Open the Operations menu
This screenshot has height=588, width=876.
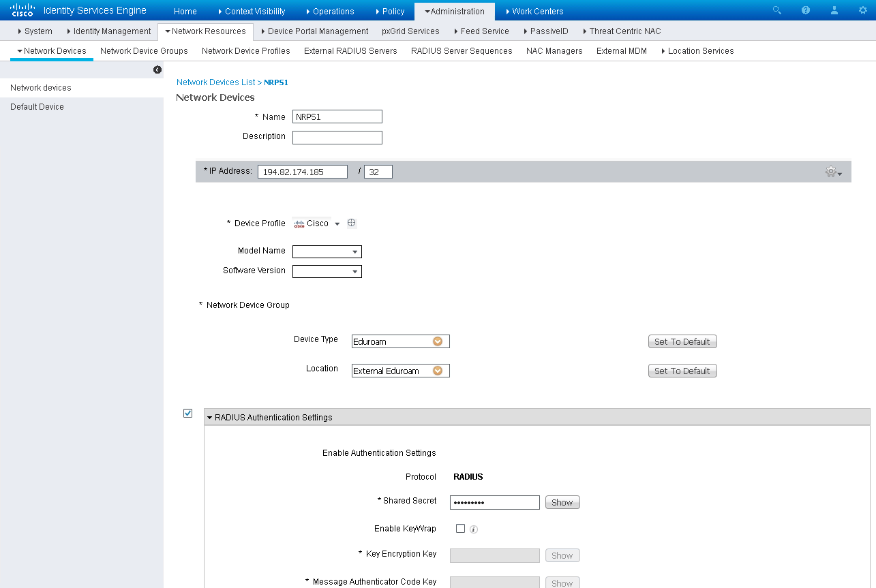330,12
